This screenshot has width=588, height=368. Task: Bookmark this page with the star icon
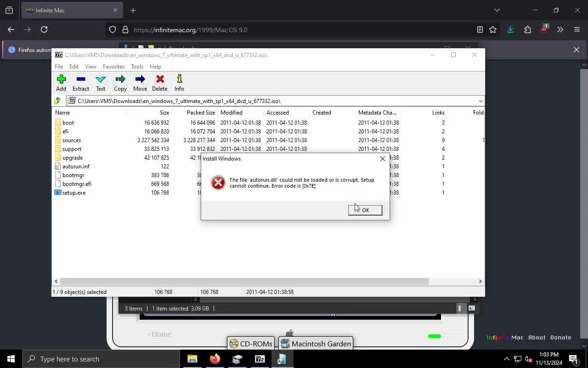point(493,29)
